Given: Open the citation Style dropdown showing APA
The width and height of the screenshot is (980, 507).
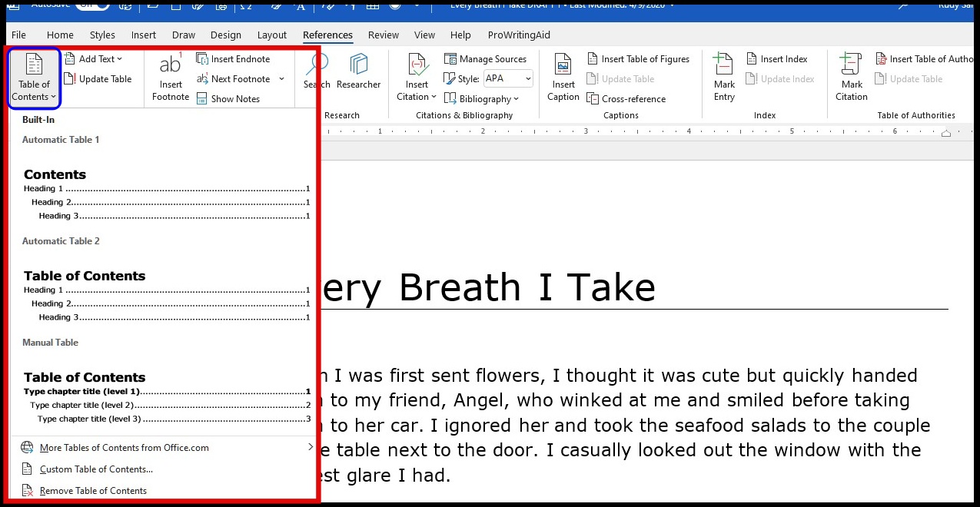Looking at the screenshot, I should pos(507,78).
